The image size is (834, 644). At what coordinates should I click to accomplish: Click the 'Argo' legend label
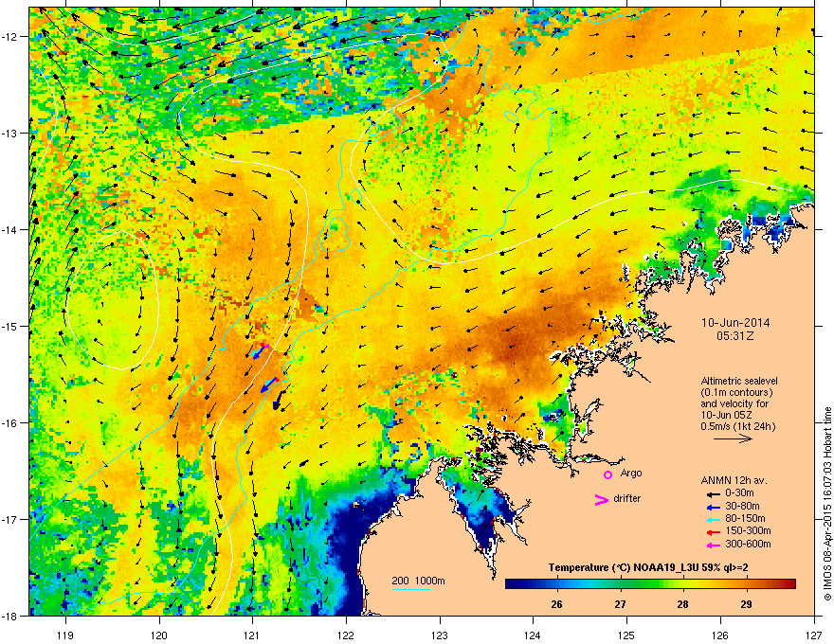[631, 473]
